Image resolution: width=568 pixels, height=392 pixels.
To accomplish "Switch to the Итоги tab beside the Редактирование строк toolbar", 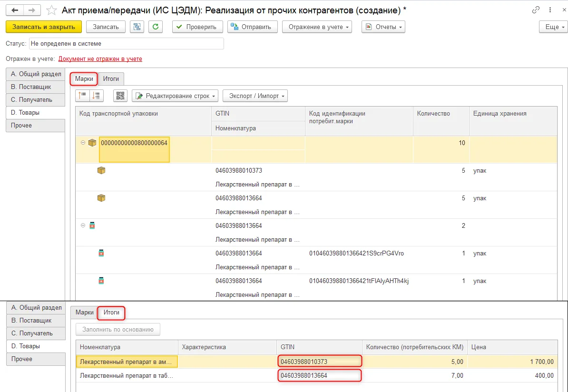I will 111,78.
